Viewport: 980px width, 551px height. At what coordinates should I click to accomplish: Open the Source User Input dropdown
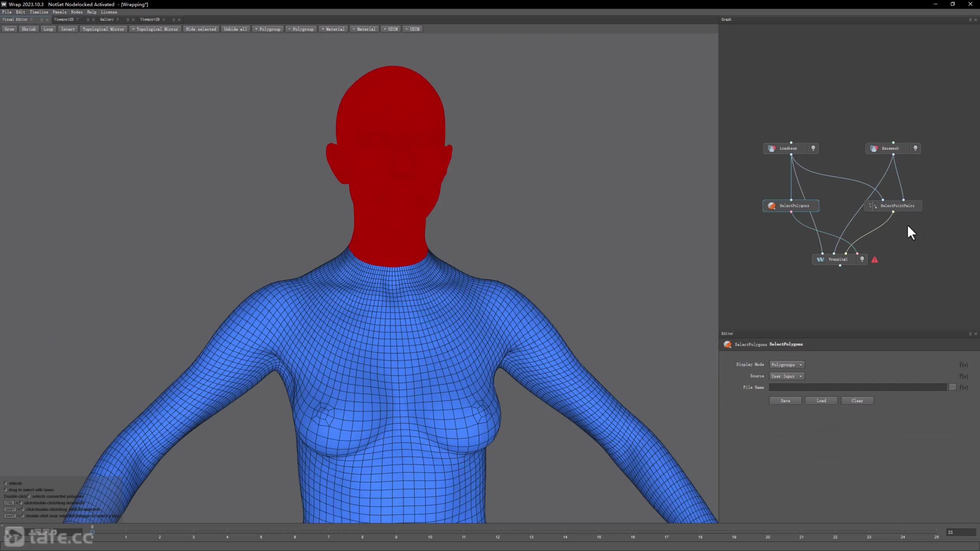787,376
